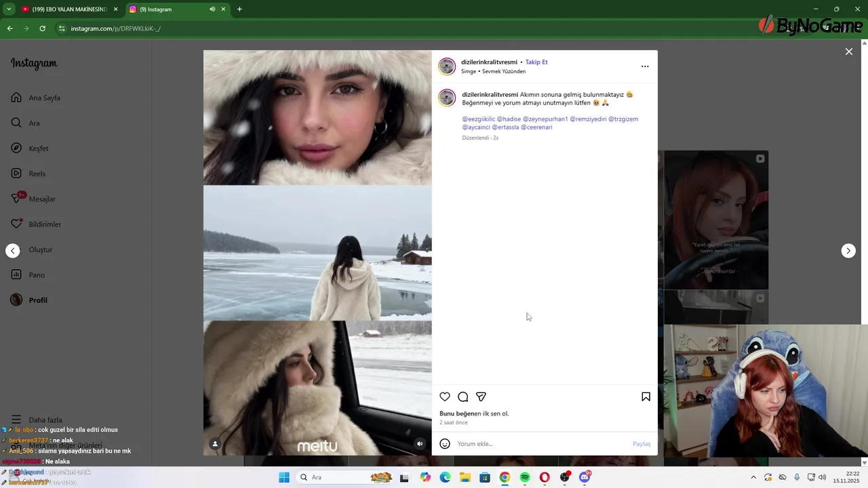This screenshot has width=868, height=488.
Task: Open File Explorer from taskbar
Action: pyautogui.click(x=465, y=477)
